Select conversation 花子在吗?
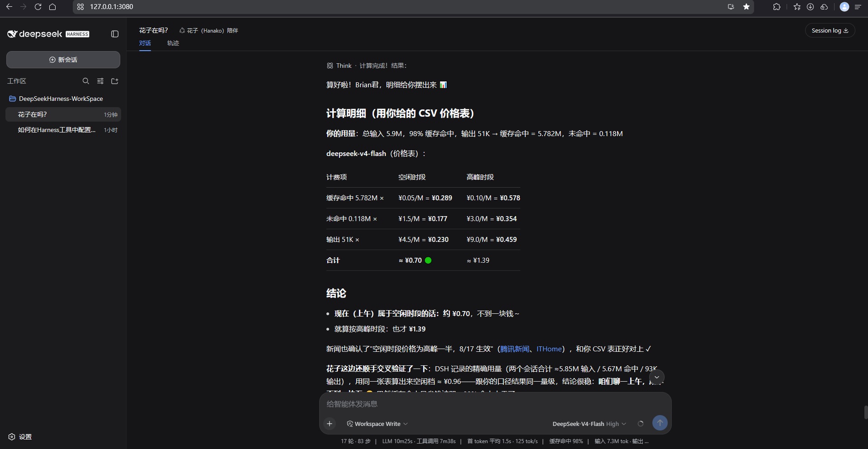The height and width of the screenshot is (449, 868). point(63,114)
